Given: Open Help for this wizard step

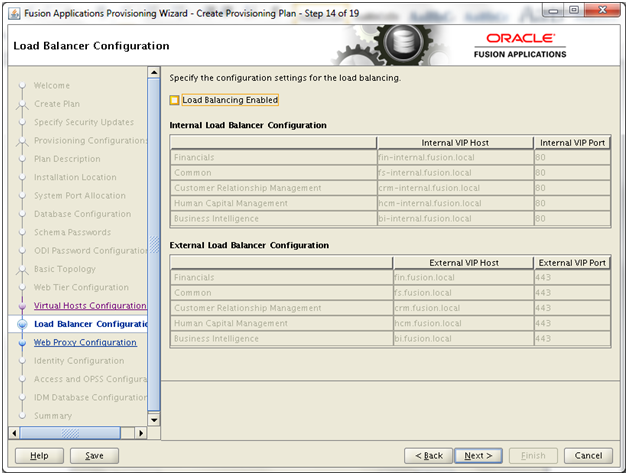Looking at the screenshot, I should click(x=39, y=456).
